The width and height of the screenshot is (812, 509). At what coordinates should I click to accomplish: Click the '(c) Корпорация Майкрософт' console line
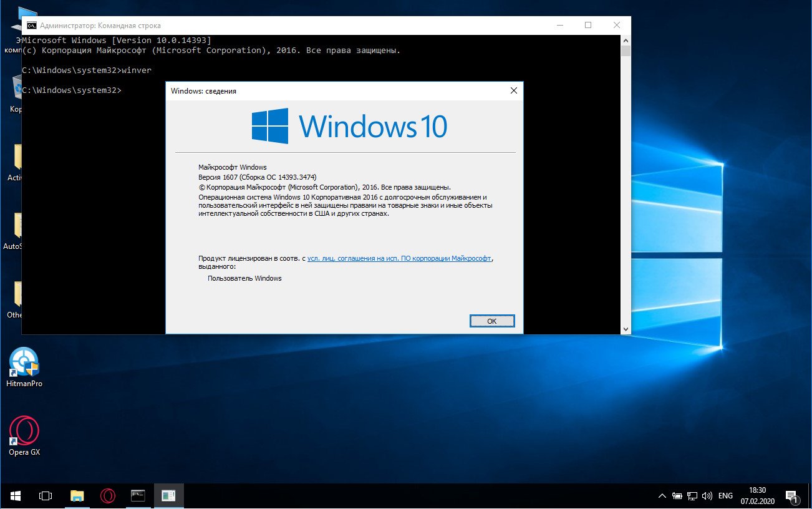[x=211, y=51]
